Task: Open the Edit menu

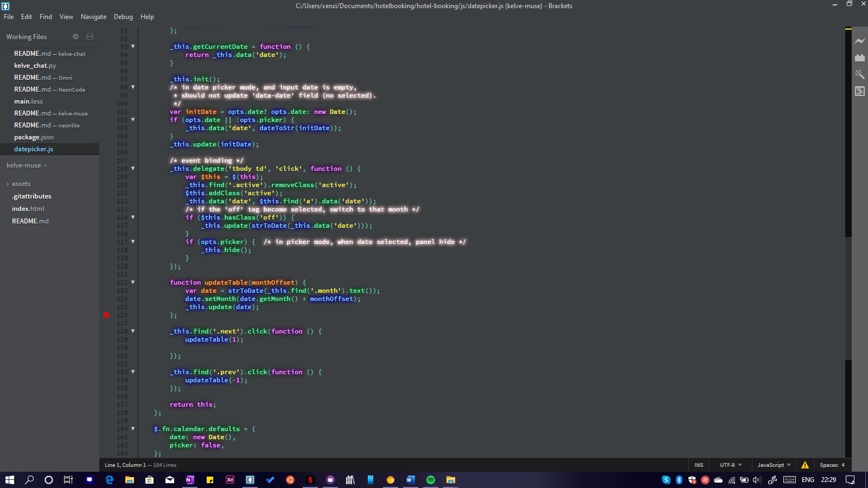Action: coord(27,17)
